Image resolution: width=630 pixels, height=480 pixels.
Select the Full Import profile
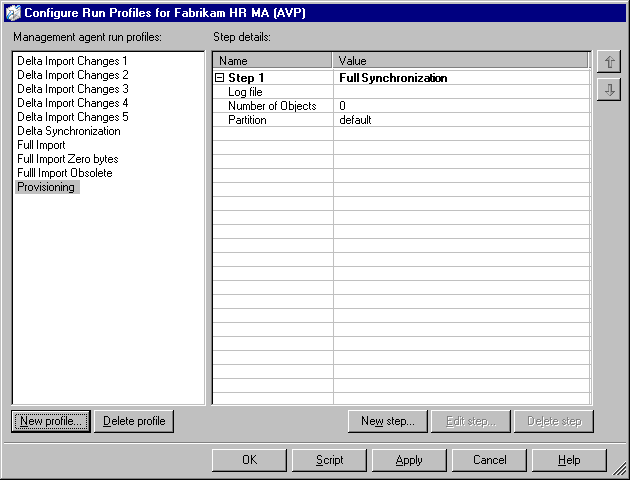click(x=41, y=145)
